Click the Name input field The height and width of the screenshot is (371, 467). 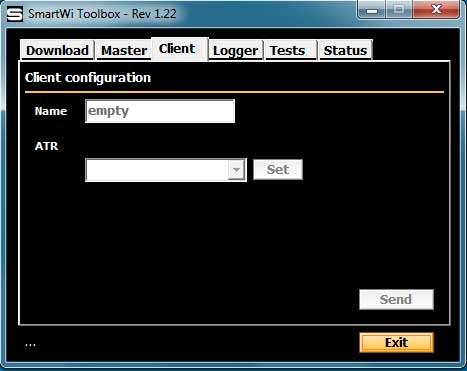pyautogui.click(x=160, y=111)
